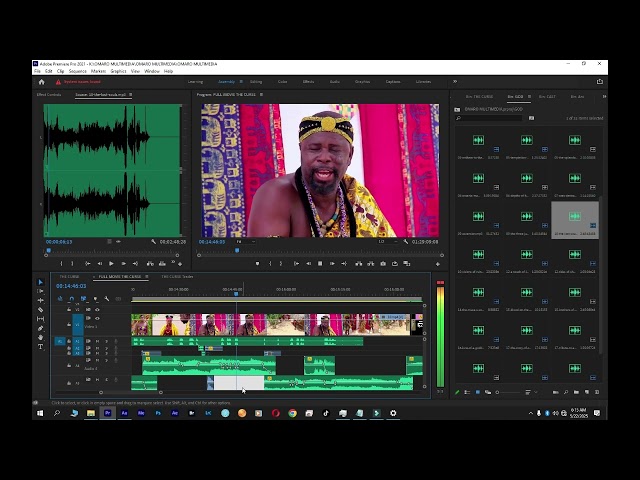Click Insert button in Source monitor
The width and height of the screenshot is (640, 480).
(150, 264)
